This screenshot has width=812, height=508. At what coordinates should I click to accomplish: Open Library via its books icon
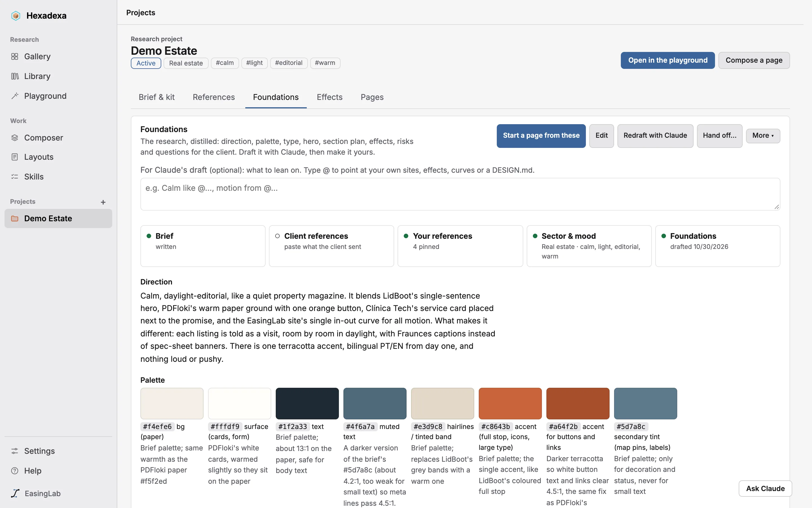pos(14,76)
